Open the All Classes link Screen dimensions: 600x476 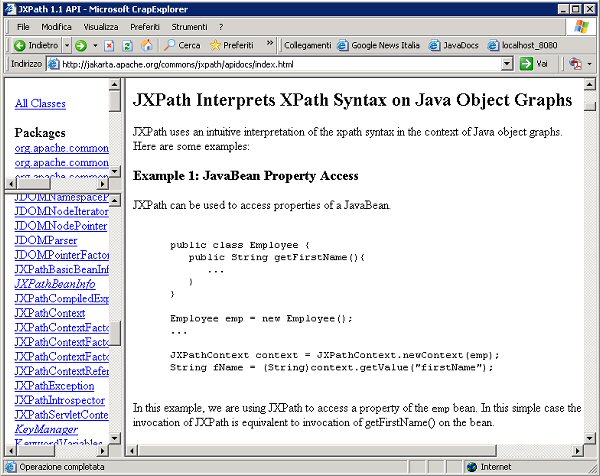(40, 103)
